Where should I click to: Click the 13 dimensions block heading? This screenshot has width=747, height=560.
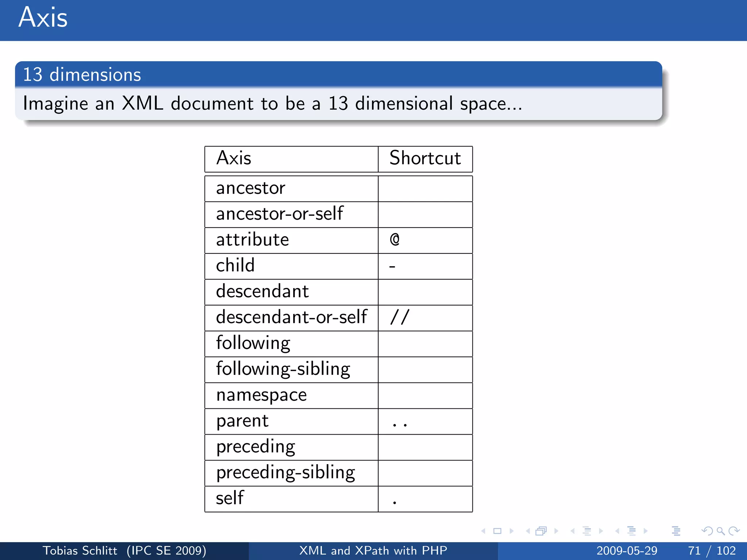point(82,75)
